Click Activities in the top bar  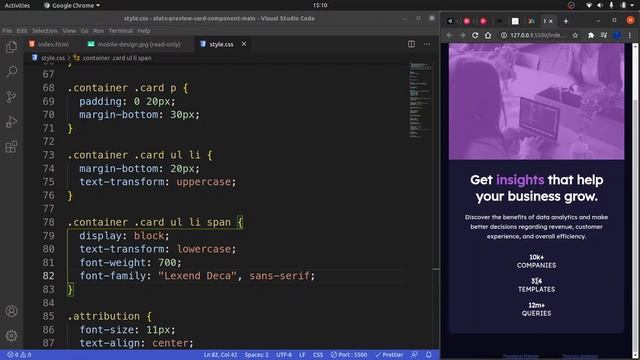(17, 5)
